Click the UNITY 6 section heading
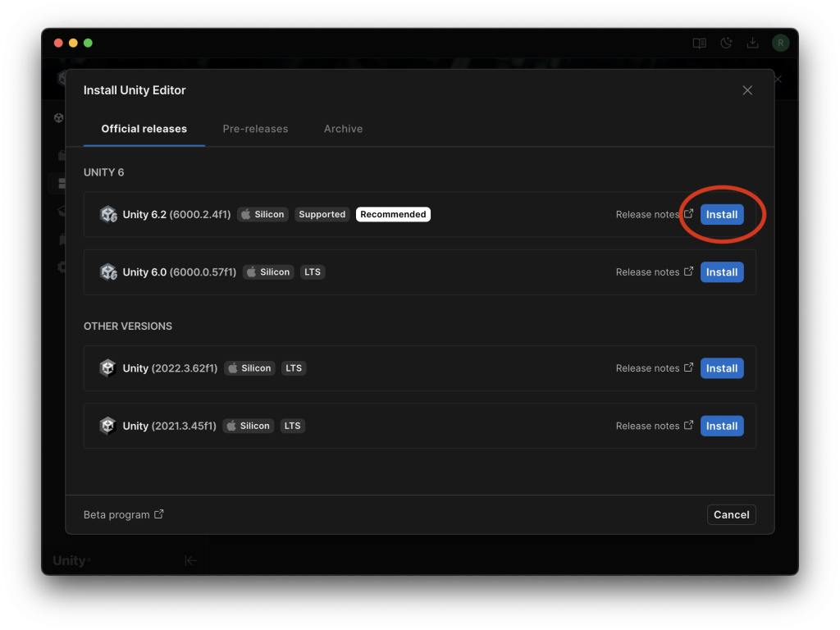 [x=104, y=172]
